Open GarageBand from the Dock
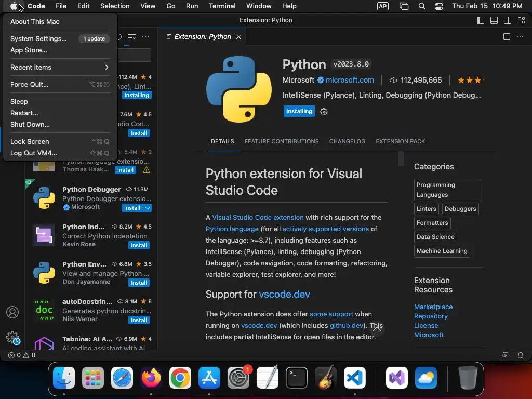This screenshot has height=399, width=532. click(326, 378)
